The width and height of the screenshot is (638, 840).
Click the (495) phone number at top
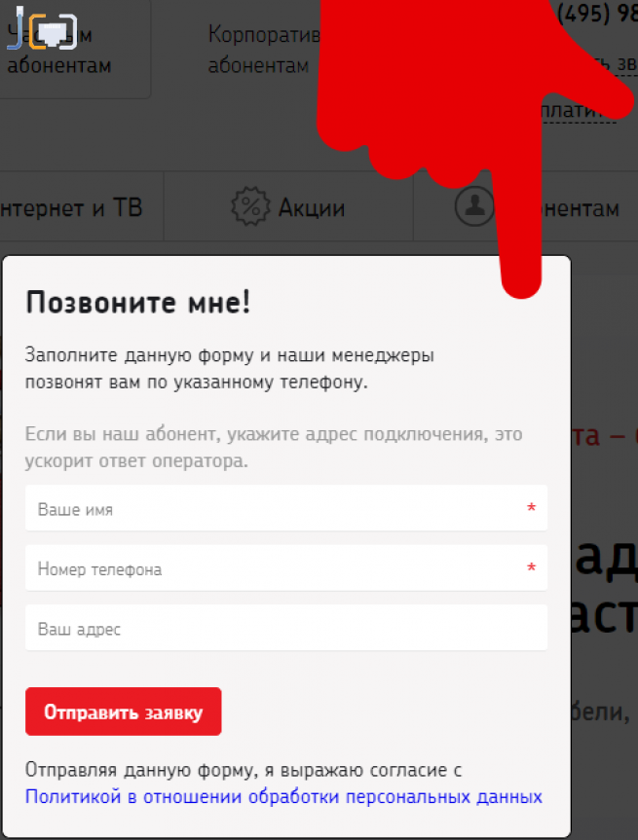(x=597, y=14)
